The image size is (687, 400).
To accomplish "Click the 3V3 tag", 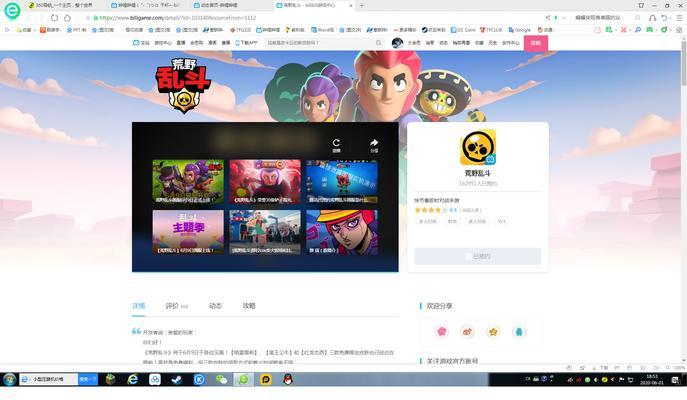I will (x=501, y=221).
